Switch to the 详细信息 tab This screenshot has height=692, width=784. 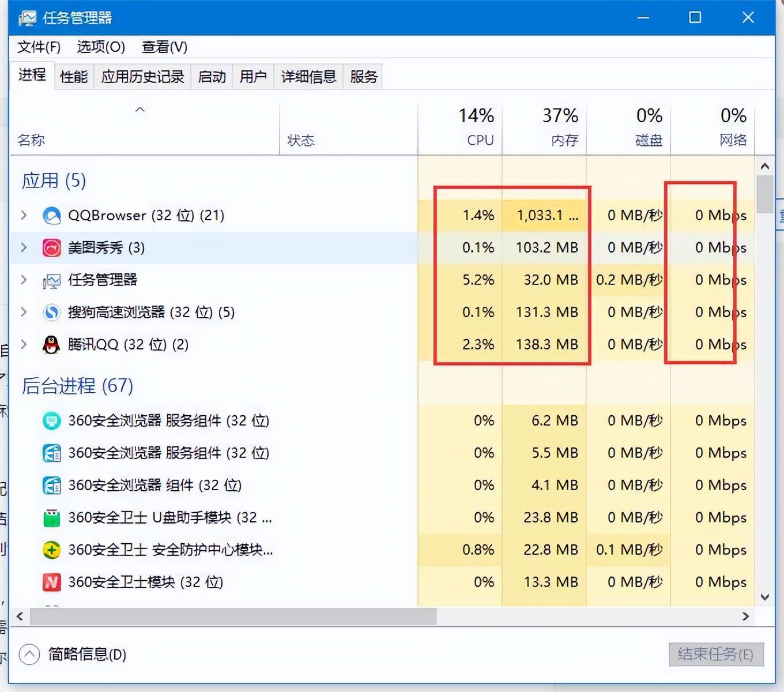[x=308, y=77]
